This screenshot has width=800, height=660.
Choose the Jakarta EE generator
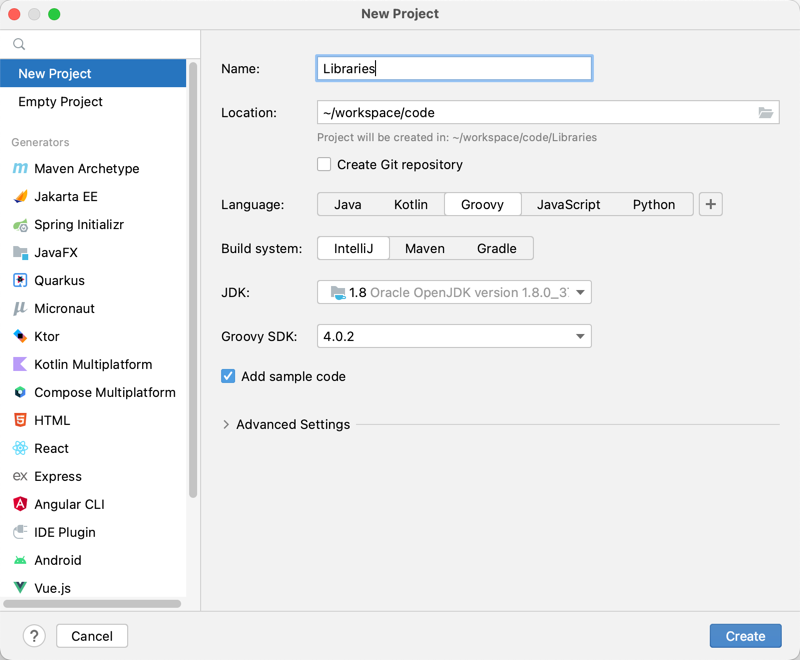click(93, 196)
